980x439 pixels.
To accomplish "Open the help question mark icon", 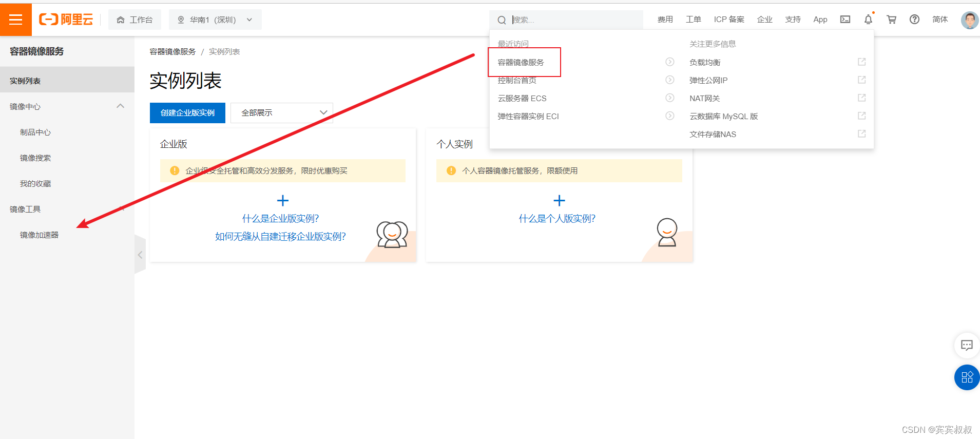I will click(914, 20).
